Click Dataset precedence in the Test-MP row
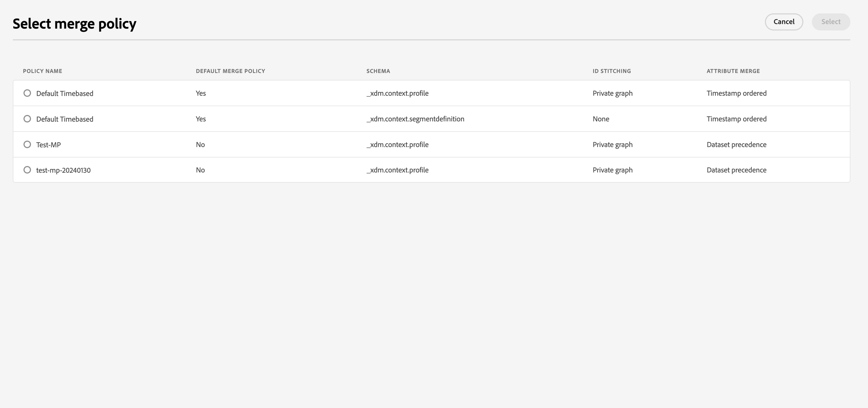This screenshot has width=868, height=408. pos(736,145)
